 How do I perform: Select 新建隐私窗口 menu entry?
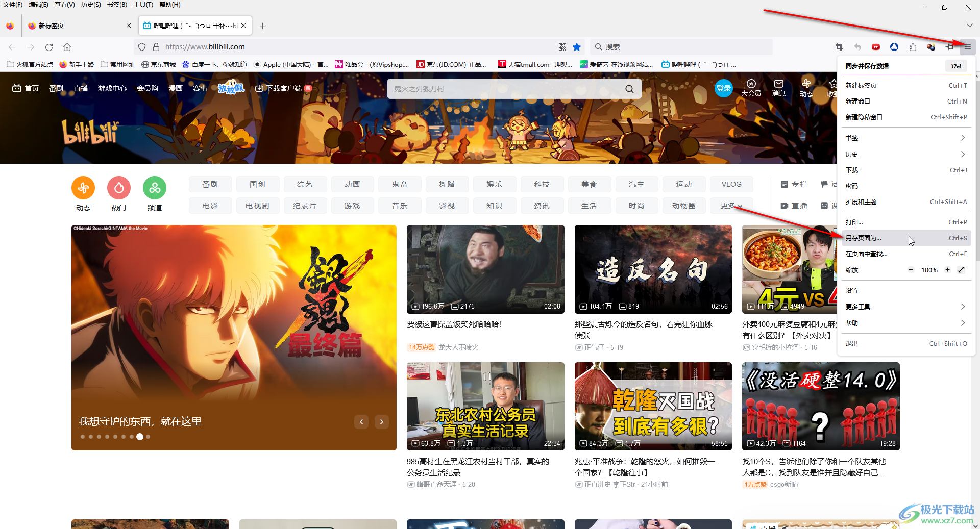pyautogui.click(x=905, y=117)
